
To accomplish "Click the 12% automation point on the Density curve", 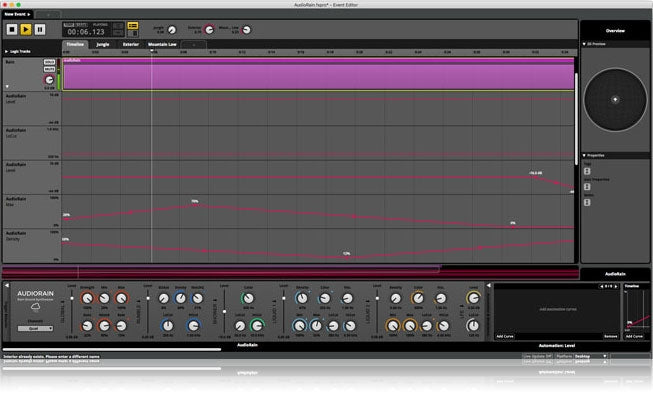I will (x=346, y=258).
